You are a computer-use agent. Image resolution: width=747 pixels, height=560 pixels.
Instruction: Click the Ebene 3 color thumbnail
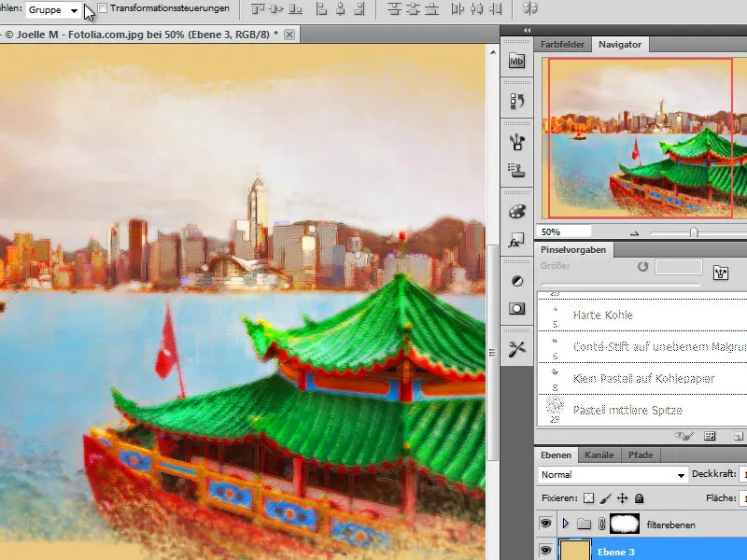575,550
